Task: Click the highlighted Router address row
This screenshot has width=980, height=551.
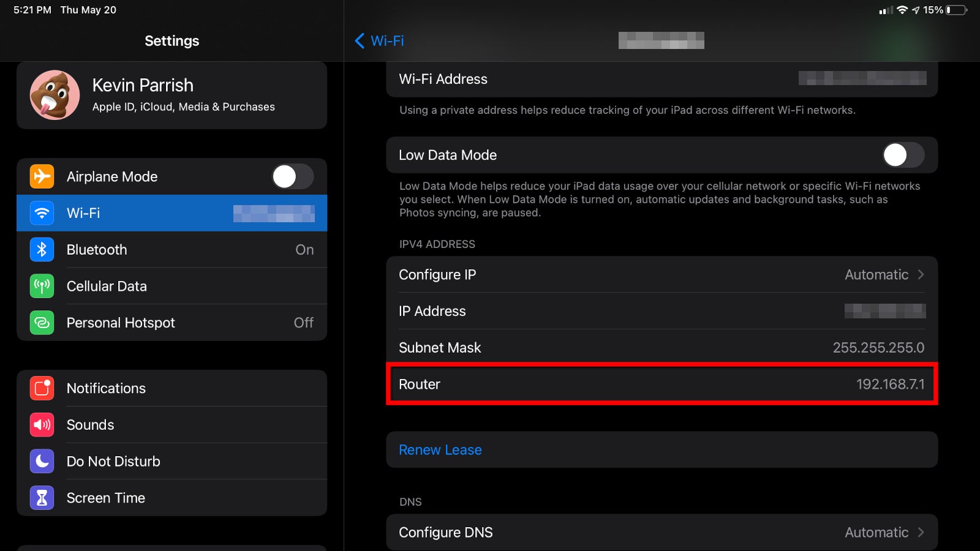Action: pos(661,384)
